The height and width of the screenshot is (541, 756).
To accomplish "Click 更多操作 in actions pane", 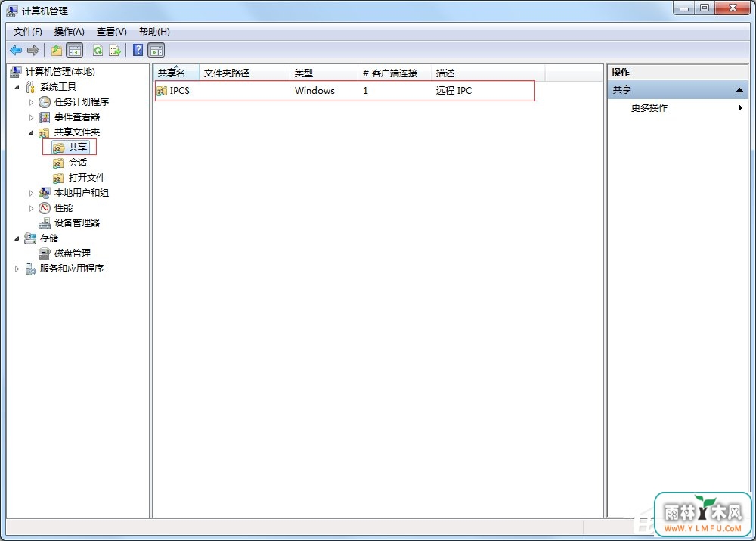I will click(649, 108).
